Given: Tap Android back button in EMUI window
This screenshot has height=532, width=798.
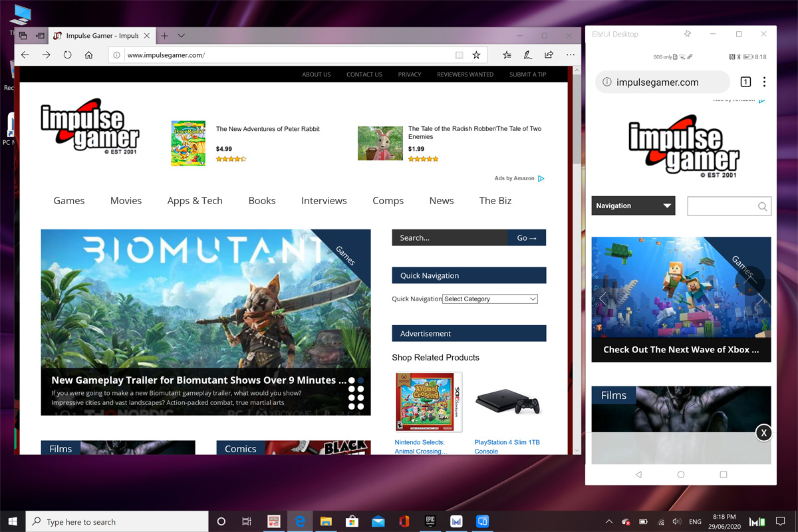Looking at the screenshot, I should point(638,475).
